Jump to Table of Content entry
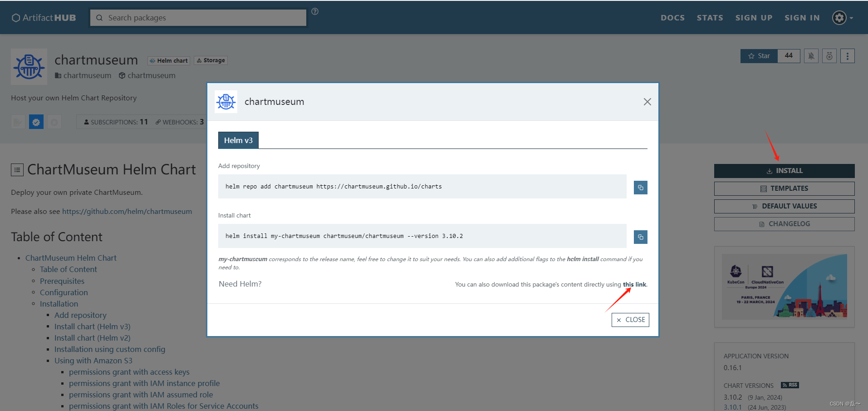 pos(68,269)
